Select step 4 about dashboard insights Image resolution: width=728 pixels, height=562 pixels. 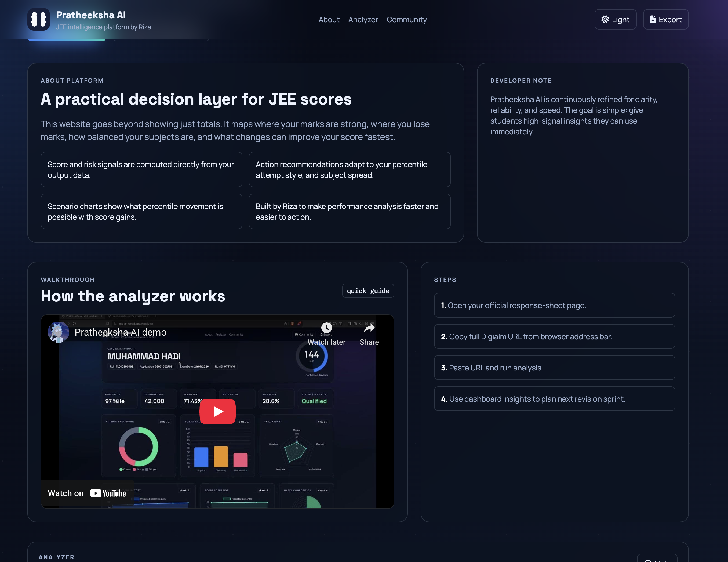pyautogui.click(x=554, y=399)
